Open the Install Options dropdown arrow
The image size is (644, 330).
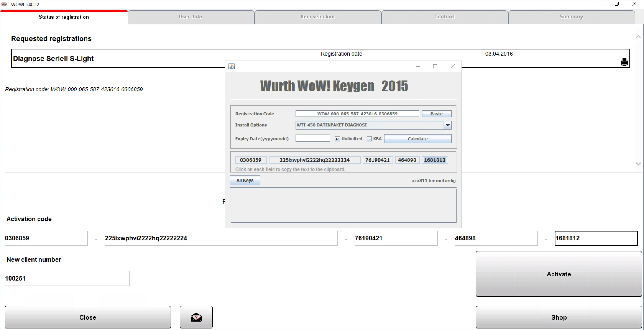[448, 125]
